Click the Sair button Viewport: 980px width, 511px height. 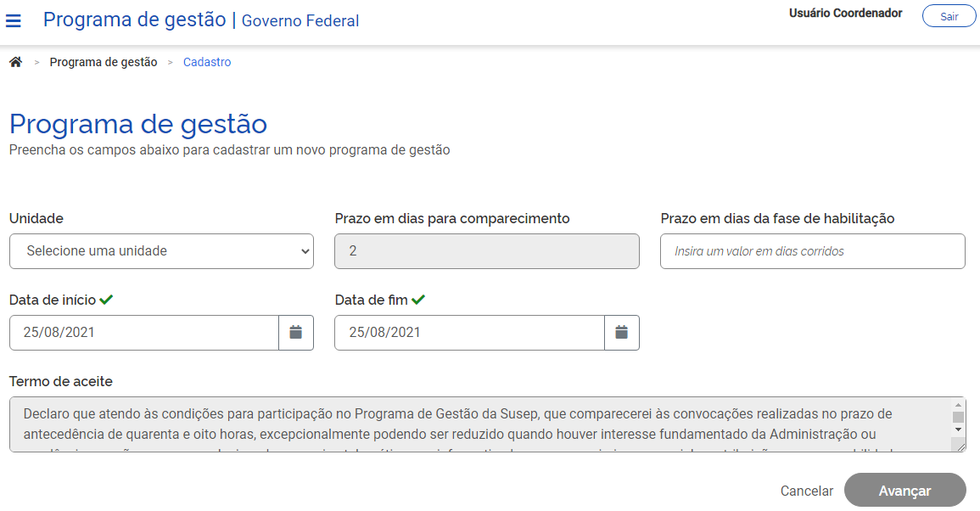point(949,16)
